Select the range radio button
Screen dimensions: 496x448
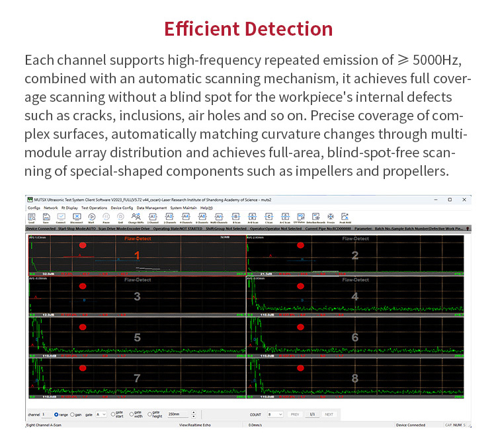pyautogui.click(x=56, y=414)
